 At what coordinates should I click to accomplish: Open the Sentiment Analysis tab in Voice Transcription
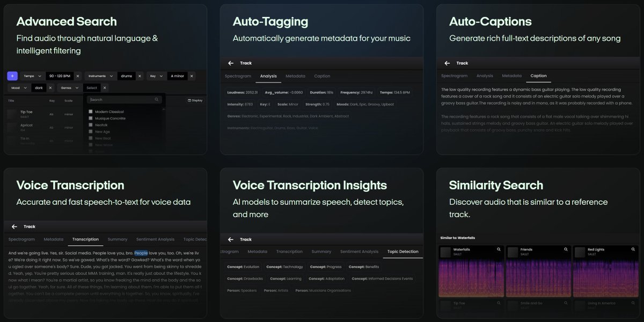coord(155,239)
